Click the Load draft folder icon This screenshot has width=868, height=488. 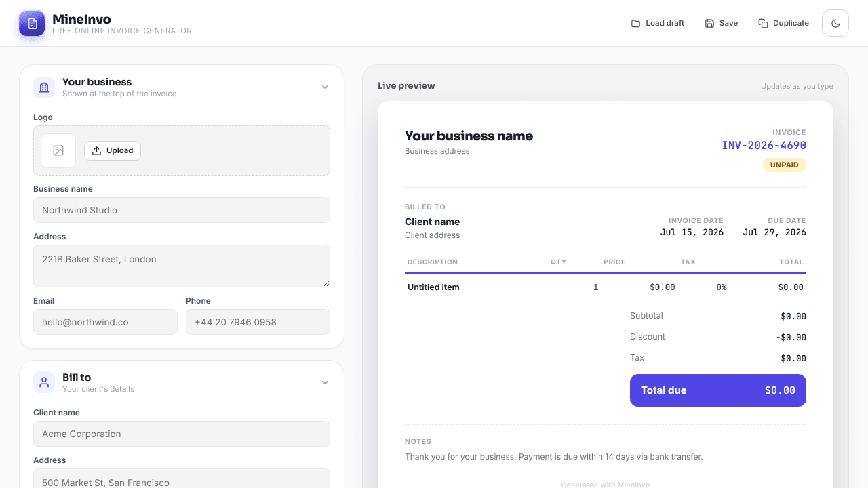click(x=635, y=23)
